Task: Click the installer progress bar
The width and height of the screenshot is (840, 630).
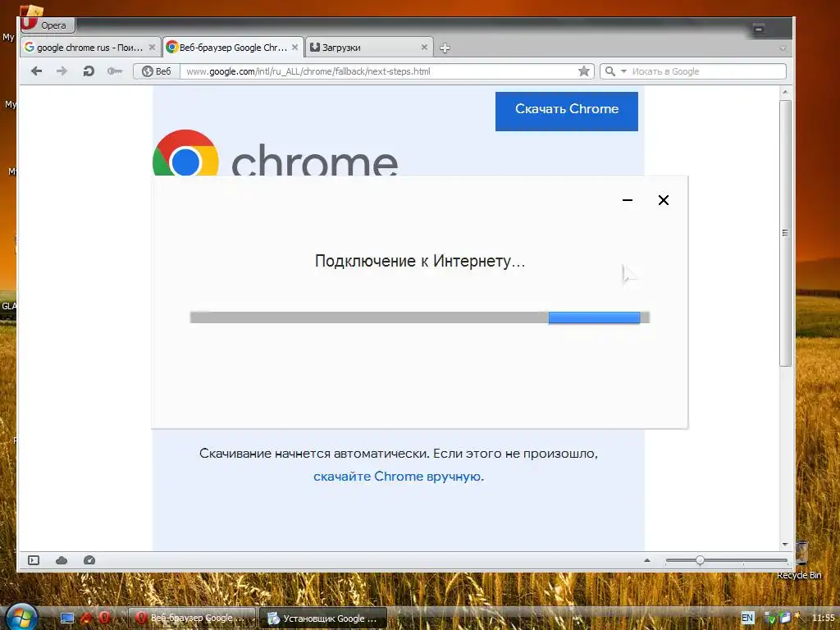Action: (x=419, y=317)
